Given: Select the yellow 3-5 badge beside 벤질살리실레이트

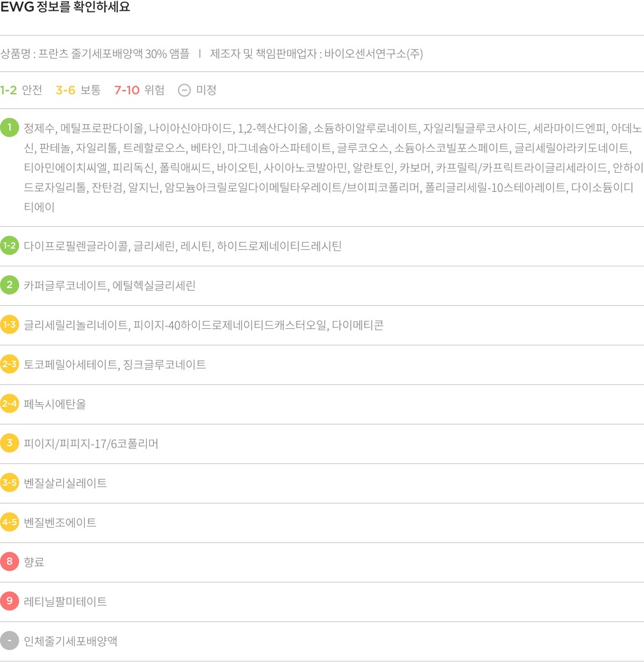Looking at the screenshot, I should [x=10, y=482].
